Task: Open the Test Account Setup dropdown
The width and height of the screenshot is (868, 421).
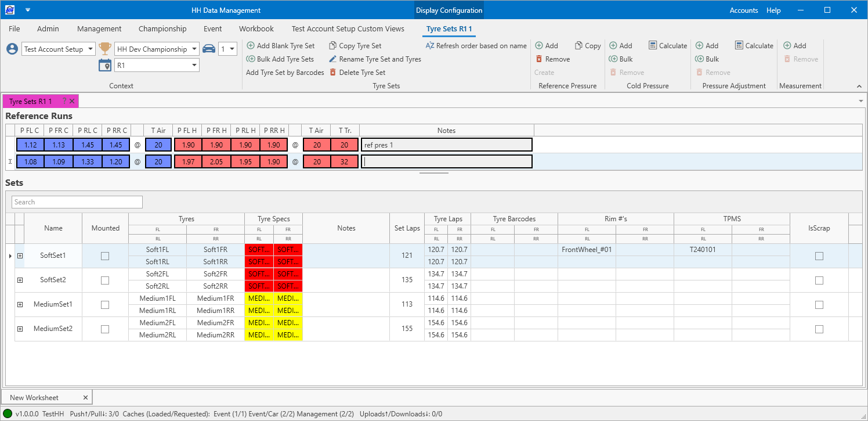Action: tap(90, 49)
